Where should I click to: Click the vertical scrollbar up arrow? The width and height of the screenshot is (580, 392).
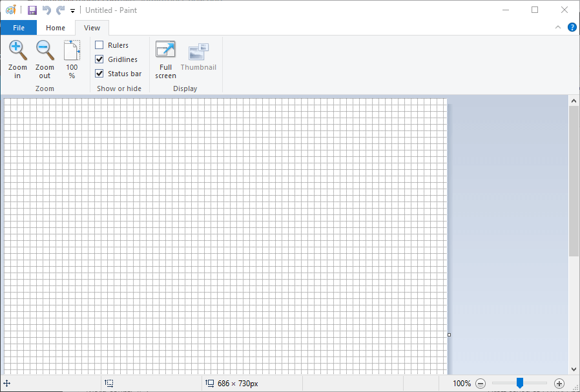coord(574,101)
